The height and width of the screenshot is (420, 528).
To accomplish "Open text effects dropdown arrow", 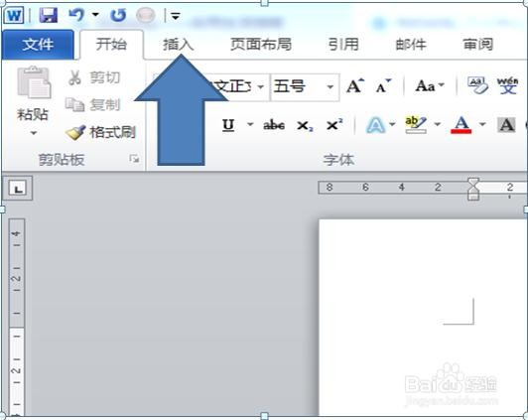I will click(392, 124).
